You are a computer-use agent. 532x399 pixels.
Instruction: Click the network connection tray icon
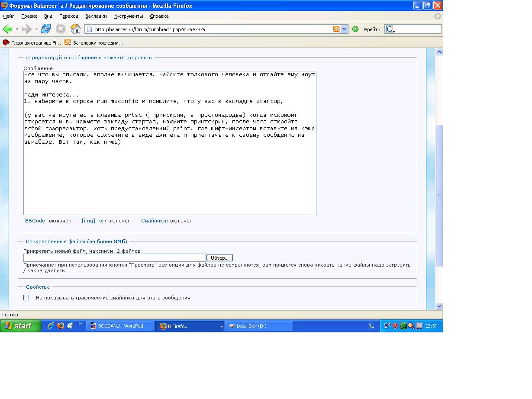388,326
